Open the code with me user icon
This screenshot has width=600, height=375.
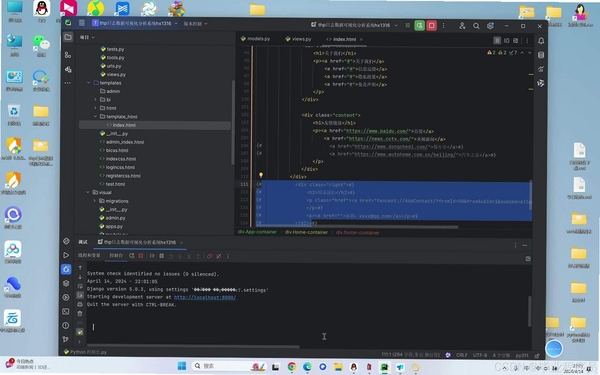point(462,26)
